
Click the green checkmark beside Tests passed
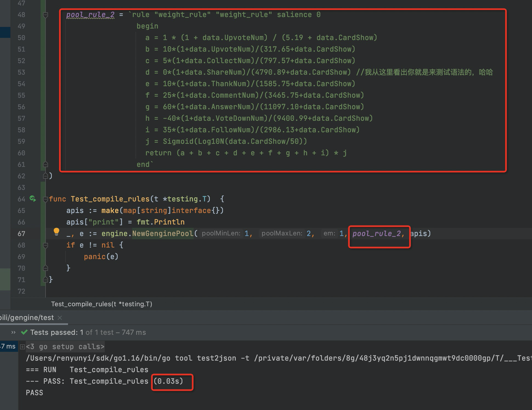coord(24,332)
